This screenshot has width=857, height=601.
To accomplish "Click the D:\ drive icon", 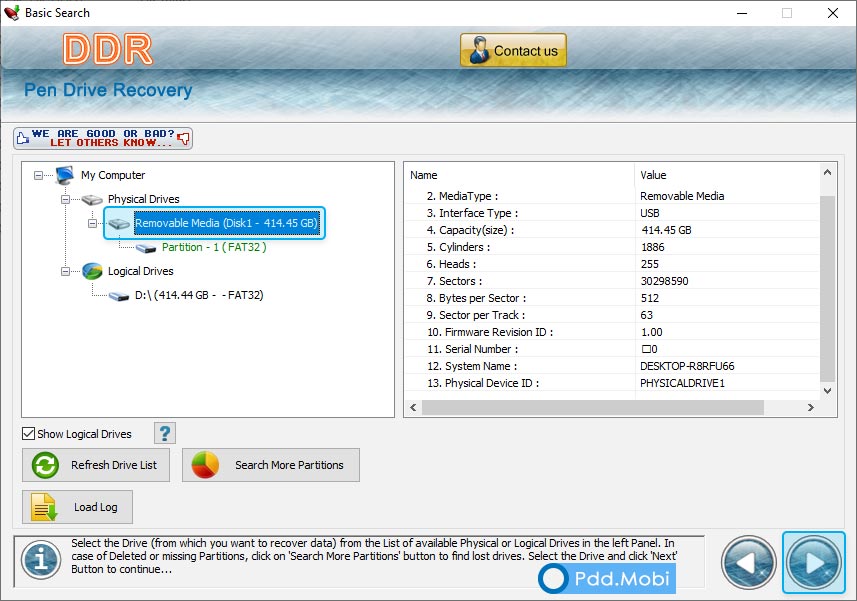I will pos(119,296).
